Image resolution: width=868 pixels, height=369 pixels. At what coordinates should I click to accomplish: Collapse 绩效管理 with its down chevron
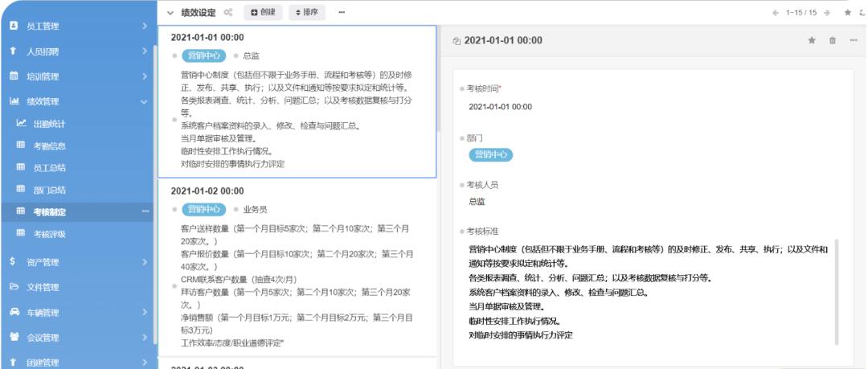click(144, 101)
